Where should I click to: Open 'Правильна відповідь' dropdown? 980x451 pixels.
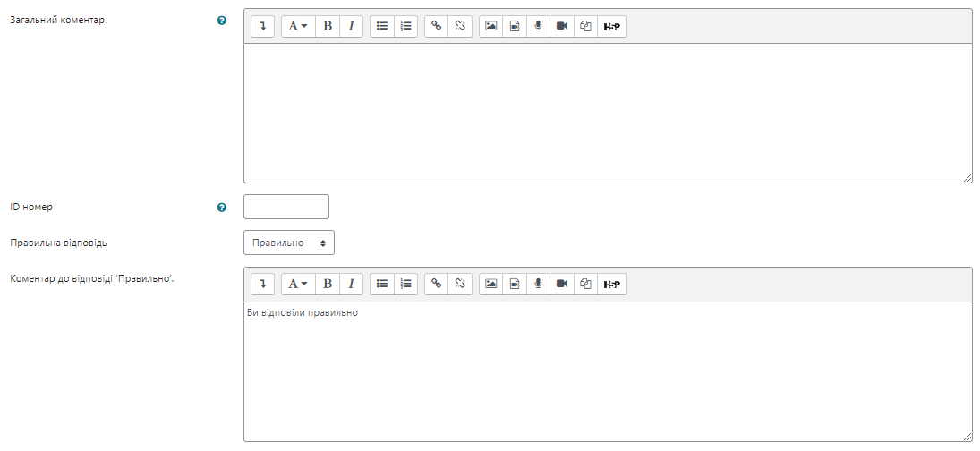click(x=289, y=243)
